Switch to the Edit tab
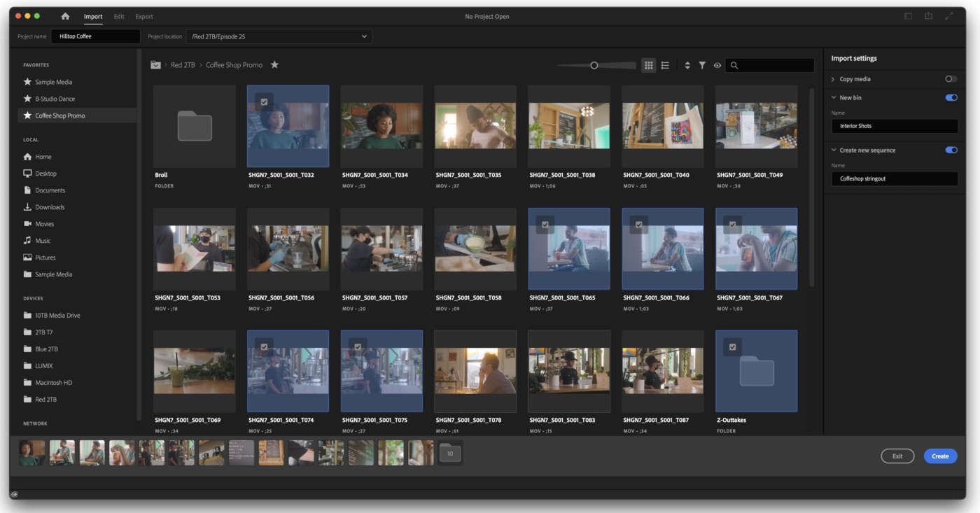980x513 pixels. tap(119, 16)
